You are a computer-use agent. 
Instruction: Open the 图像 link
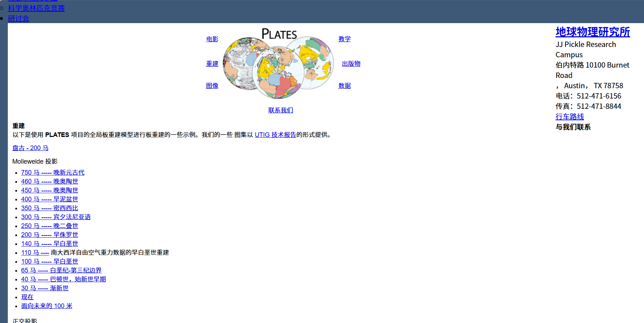tap(212, 86)
